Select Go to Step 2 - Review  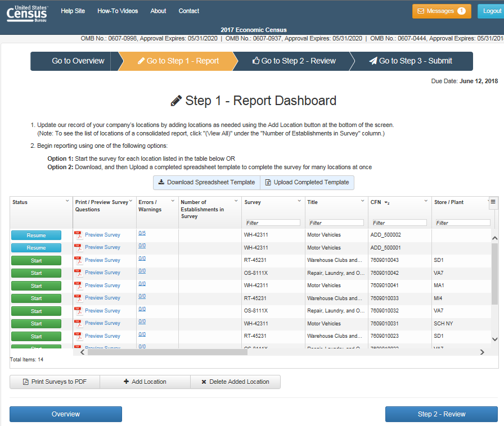tap(294, 61)
